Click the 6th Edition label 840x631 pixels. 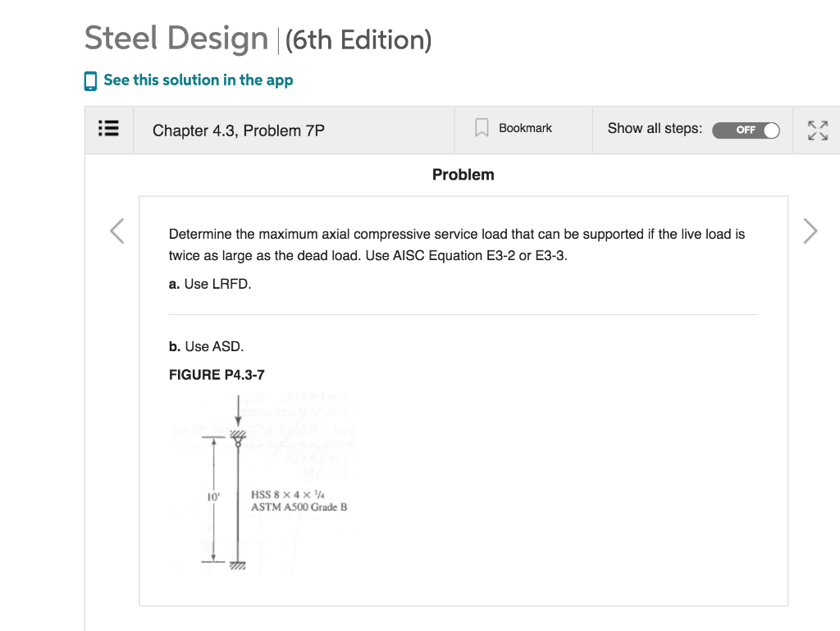358,40
